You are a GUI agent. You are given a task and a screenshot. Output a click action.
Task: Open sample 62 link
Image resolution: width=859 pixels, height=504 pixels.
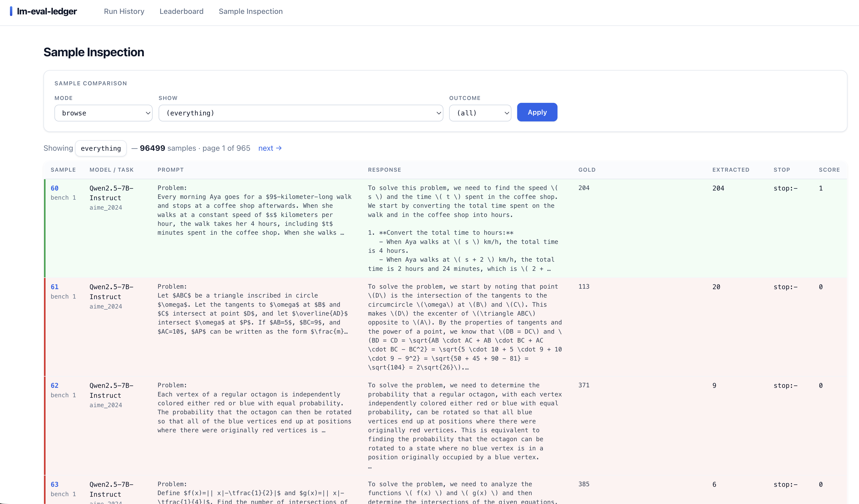point(54,385)
